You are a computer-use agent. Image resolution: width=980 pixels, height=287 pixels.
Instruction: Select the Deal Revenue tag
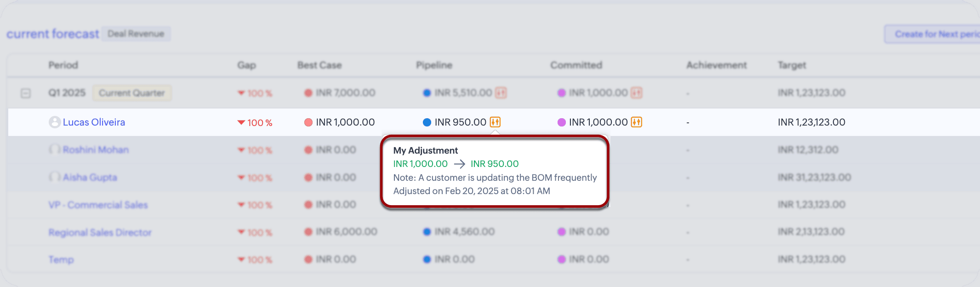click(136, 34)
